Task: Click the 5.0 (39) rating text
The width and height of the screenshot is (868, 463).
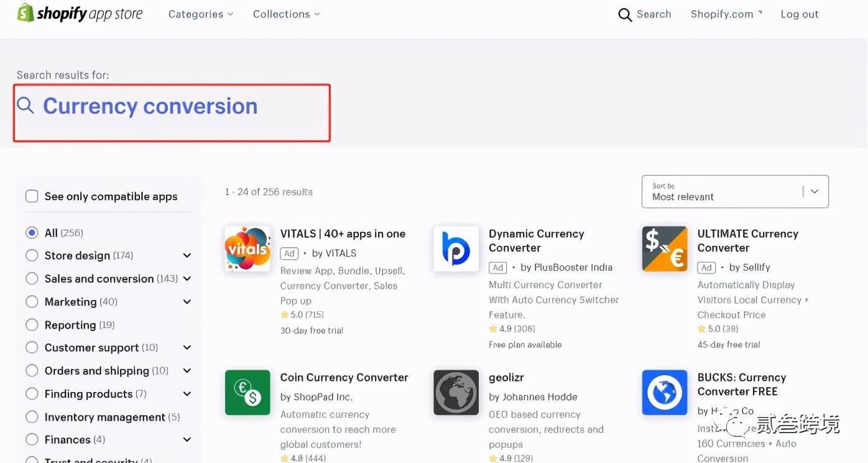Action: pyautogui.click(x=718, y=329)
